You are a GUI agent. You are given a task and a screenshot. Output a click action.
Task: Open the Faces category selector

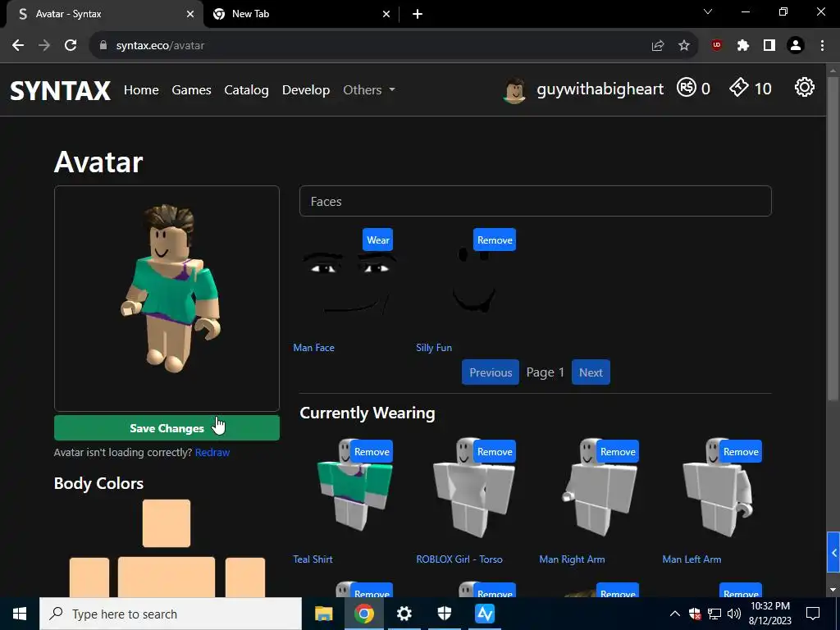coord(535,201)
